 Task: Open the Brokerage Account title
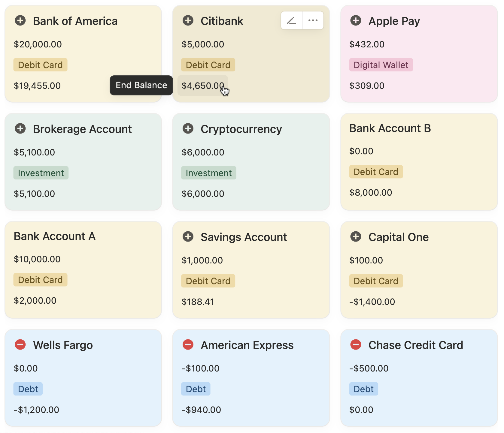pos(82,129)
